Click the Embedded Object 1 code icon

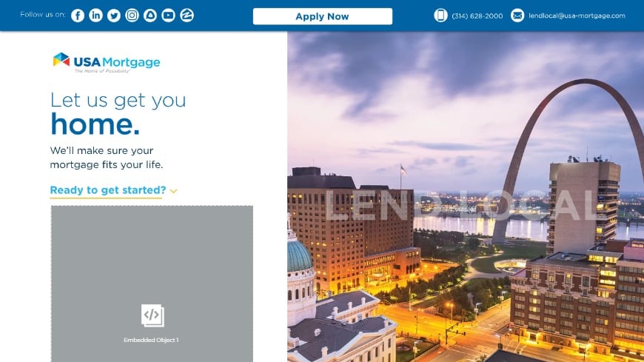[x=152, y=315]
